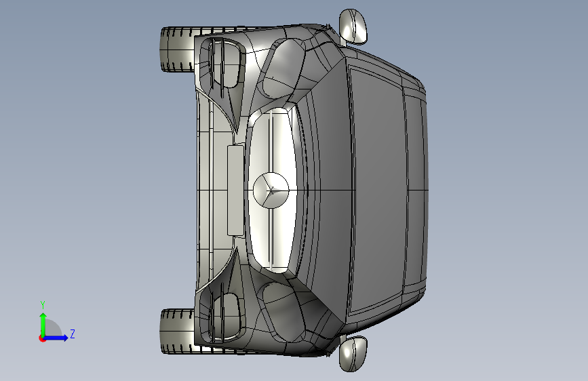Viewport: 588px width, 381px height.
Task: Select the upper front wheel tire
Action: click(x=178, y=49)
